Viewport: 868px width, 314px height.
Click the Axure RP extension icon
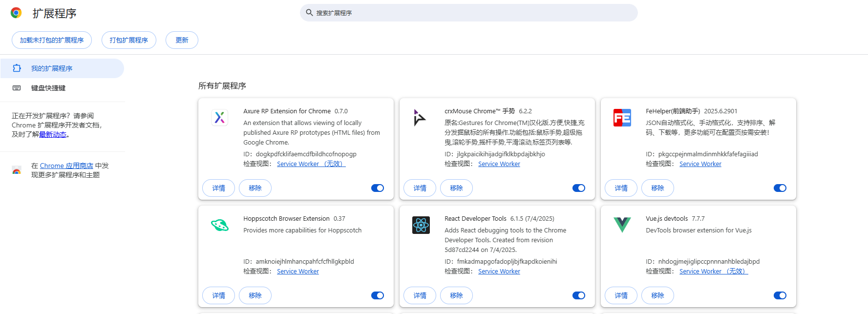pyautogui.click(x=220, y=118)
